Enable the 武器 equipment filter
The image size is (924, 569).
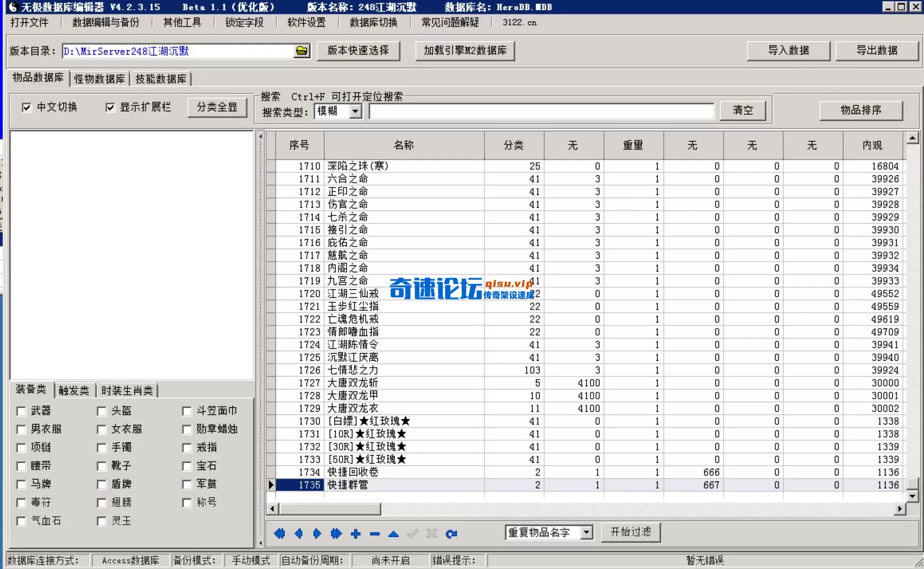(21, 411)
